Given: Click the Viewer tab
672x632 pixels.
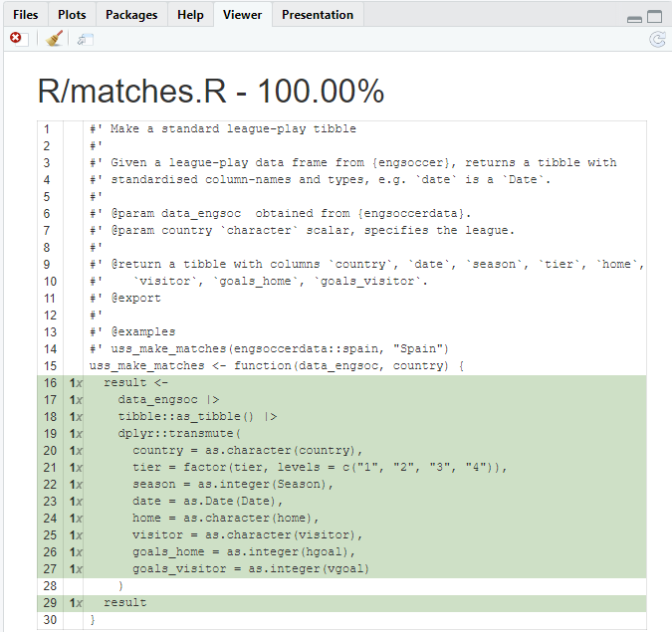Looking at the screenshot, I should click(243, 15).
